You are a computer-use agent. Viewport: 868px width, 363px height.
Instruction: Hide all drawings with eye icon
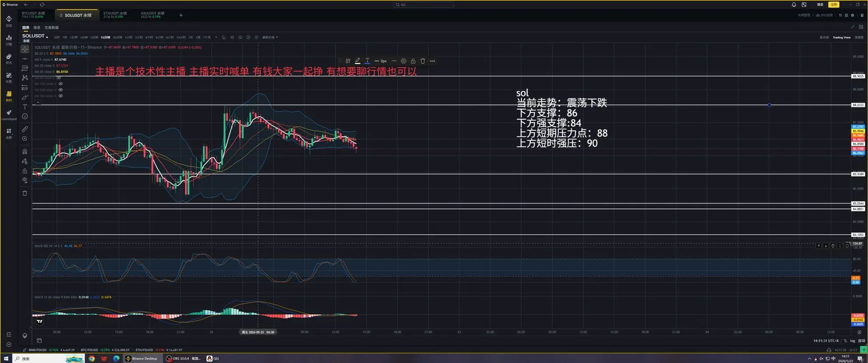click(x=25, y=180)
